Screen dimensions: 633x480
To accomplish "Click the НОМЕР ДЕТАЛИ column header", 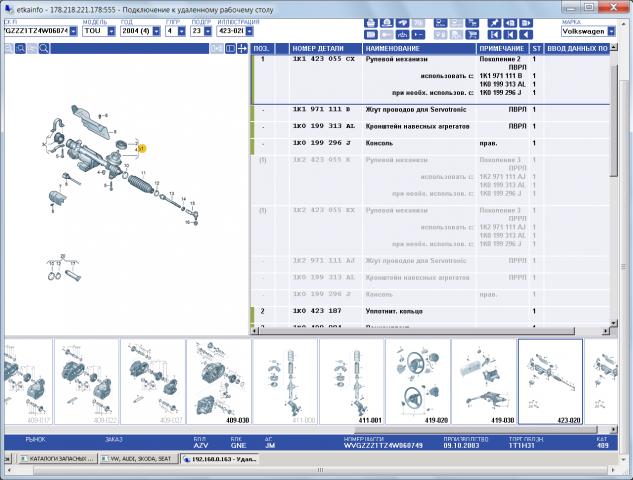I will click(x=326, y=49).
